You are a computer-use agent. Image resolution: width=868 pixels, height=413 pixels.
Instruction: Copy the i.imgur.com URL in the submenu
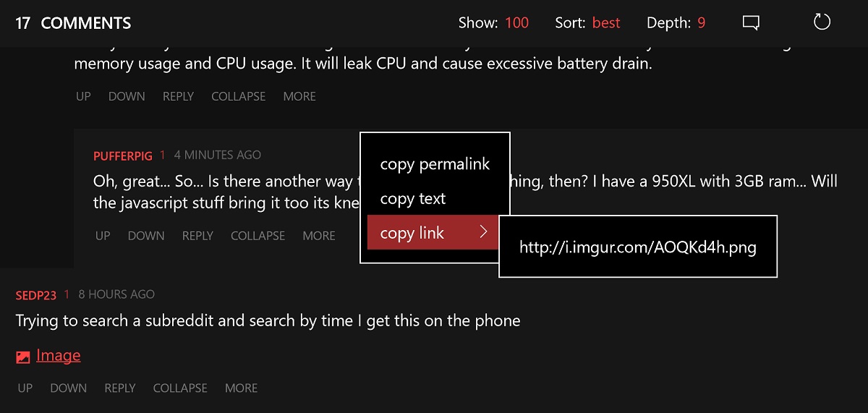pyautogui.click(x=638, y=247)
